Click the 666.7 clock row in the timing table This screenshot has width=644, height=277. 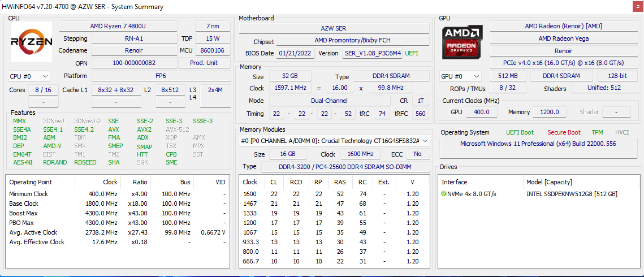point(334,261)
